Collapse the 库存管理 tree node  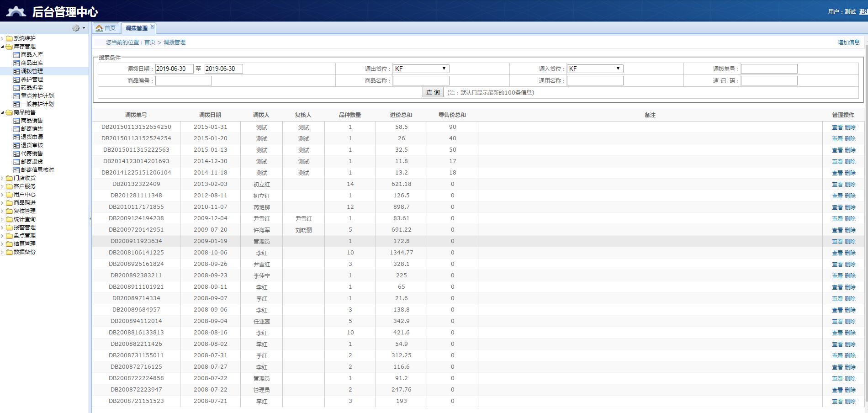pos(2,47)
